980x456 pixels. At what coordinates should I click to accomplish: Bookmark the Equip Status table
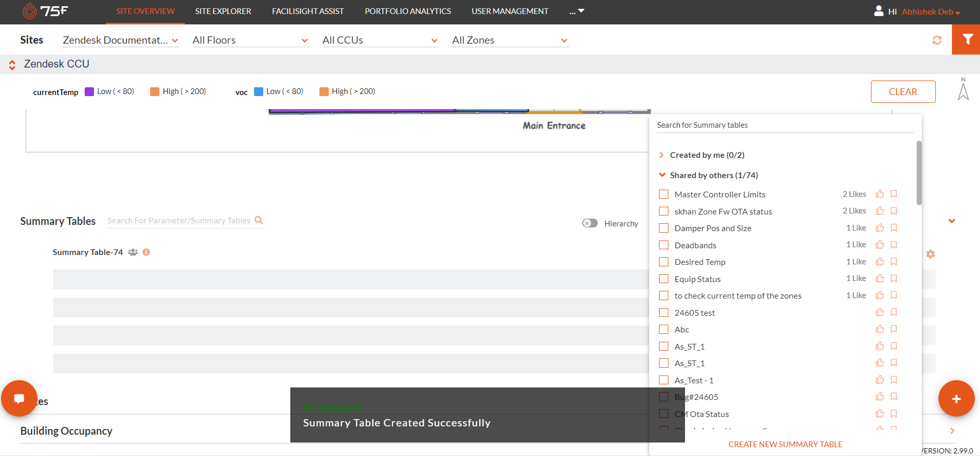(x=894, y=278)
